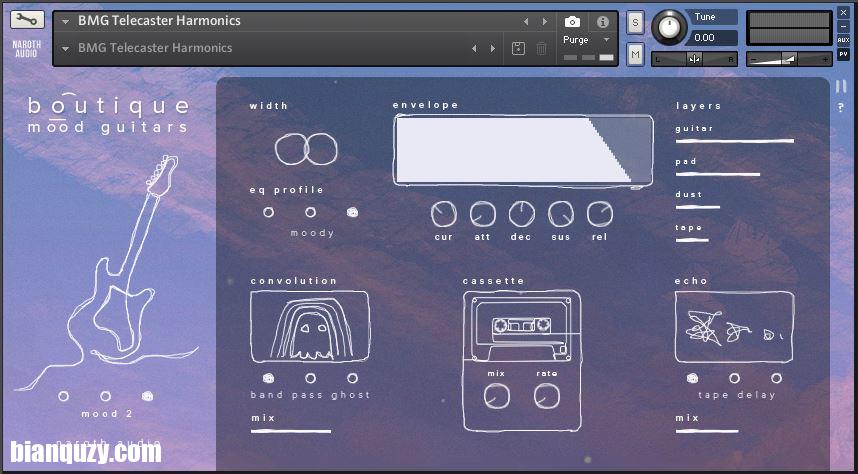This screenshot has width=858, height=474.
Task: Toggle the Solo S button
Action: tap(635, 22)
